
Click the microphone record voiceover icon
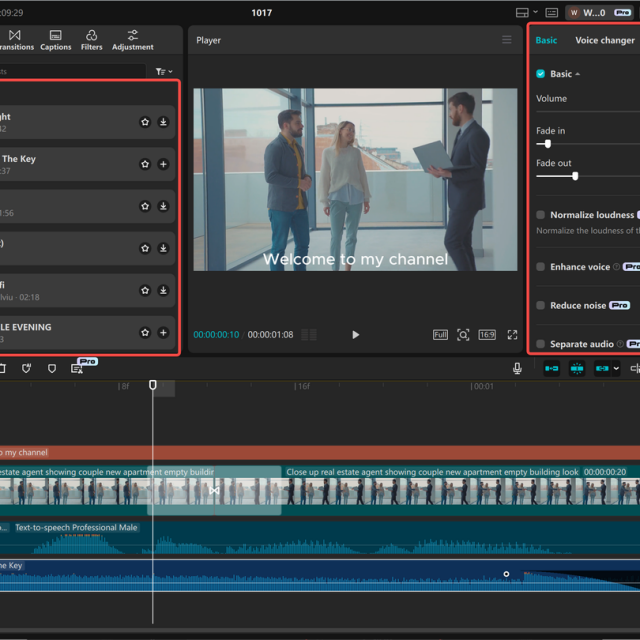pos(517,368)
